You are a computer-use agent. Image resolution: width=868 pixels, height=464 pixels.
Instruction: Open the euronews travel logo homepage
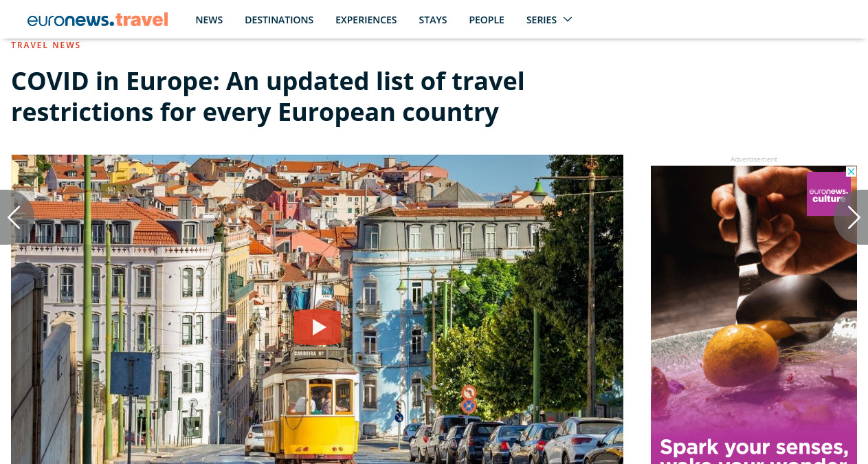point(98,20)
